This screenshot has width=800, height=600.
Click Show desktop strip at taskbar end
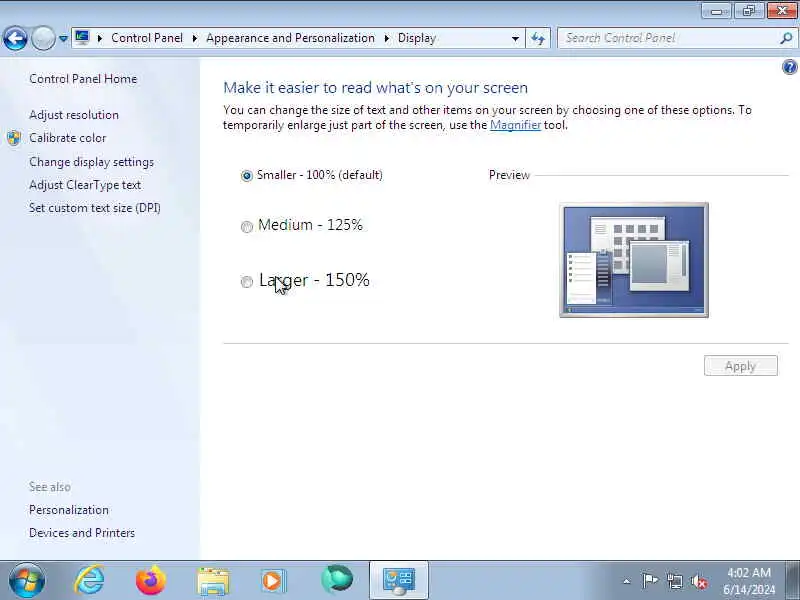[793, 581]
